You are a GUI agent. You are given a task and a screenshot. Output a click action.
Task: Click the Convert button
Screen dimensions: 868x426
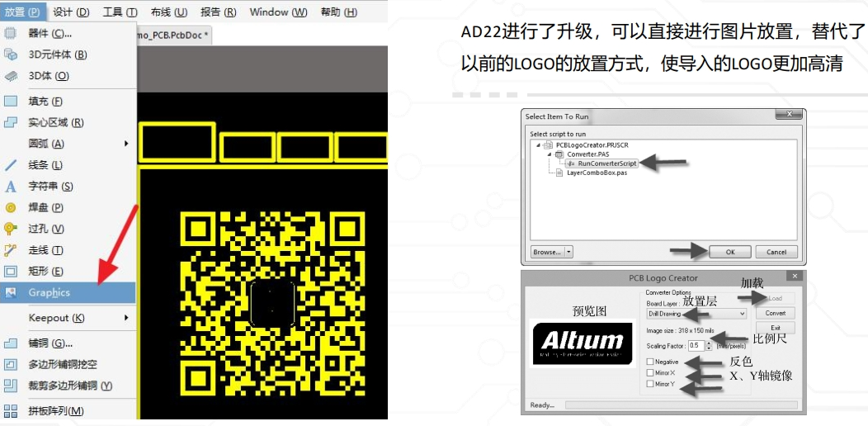(x=776, y=313)
